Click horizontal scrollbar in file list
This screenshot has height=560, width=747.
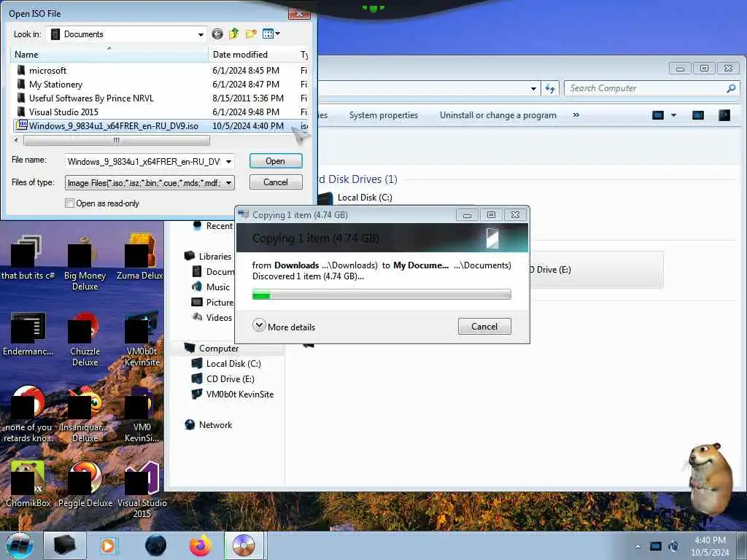[x=116, y=141]
